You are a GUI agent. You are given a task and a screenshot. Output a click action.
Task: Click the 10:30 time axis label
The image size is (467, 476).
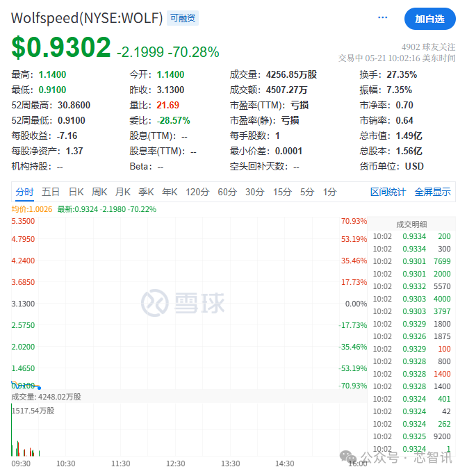pos(66,463)
